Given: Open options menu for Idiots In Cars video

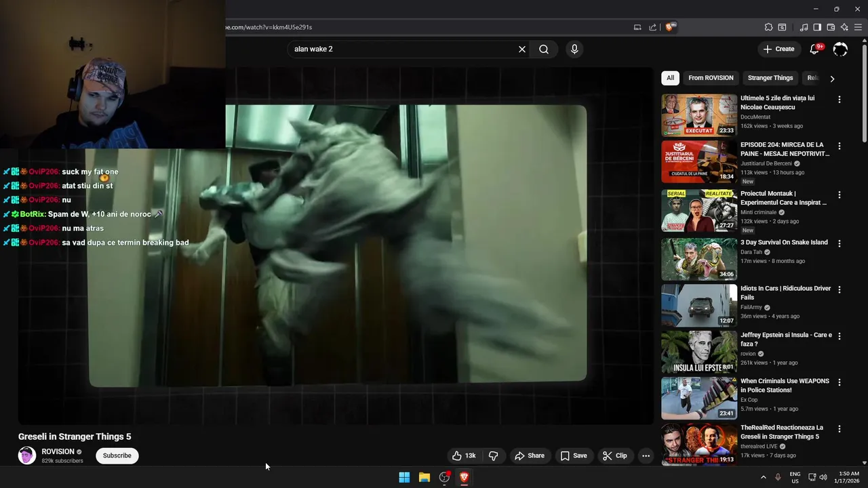Looking at the screenshot, I should tap(840, 289).
